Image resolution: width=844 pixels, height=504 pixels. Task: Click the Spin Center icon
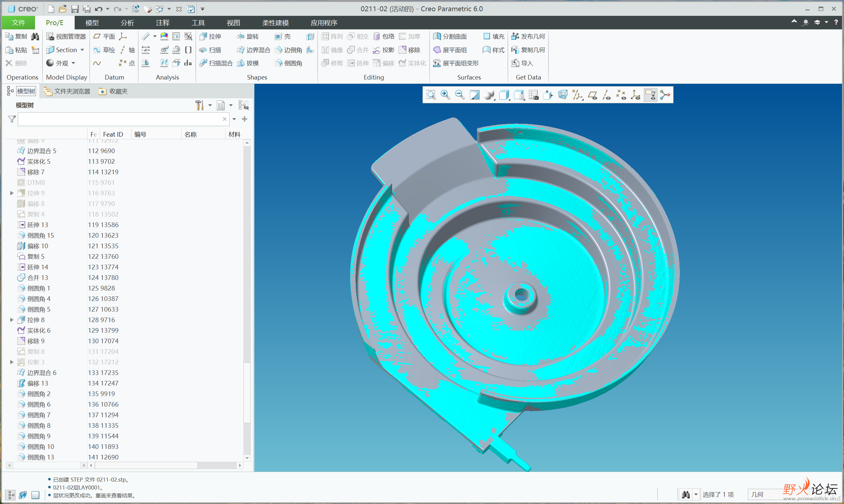pos(665,95)
